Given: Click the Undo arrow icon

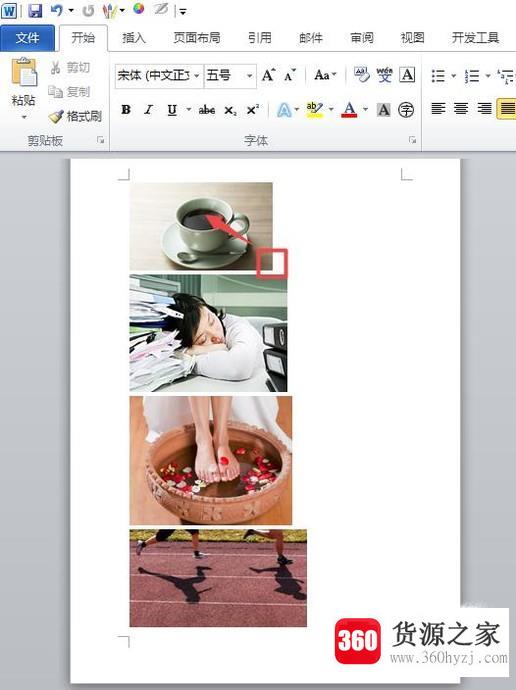Looking at the screenshot, I should pos(57,10).
